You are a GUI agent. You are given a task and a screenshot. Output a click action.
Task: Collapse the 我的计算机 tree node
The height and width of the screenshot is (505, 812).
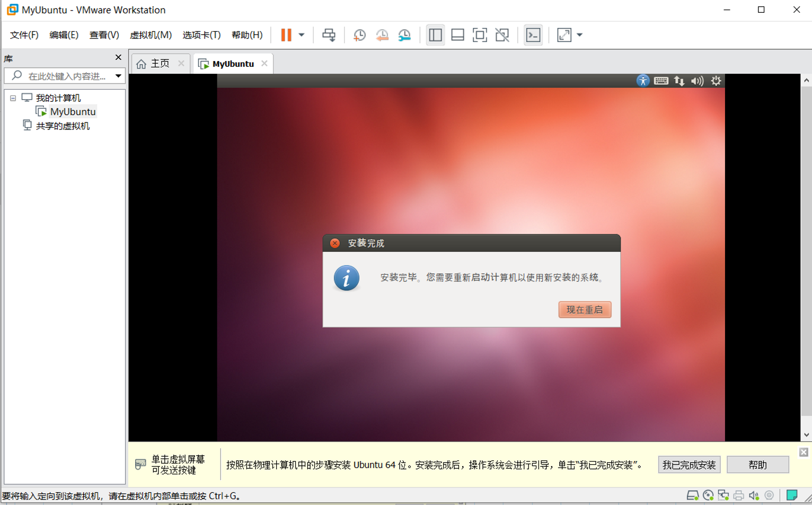click(x=12, y=98)
